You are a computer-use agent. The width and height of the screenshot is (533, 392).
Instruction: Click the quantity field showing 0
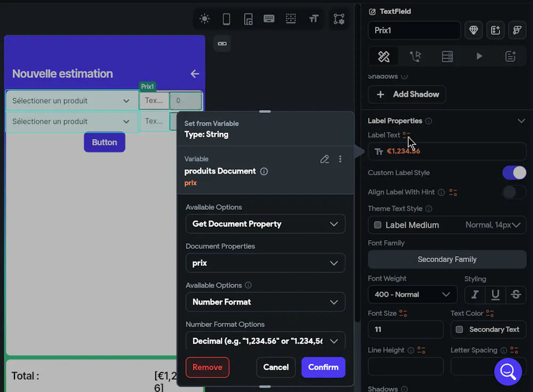coord(185,101)
